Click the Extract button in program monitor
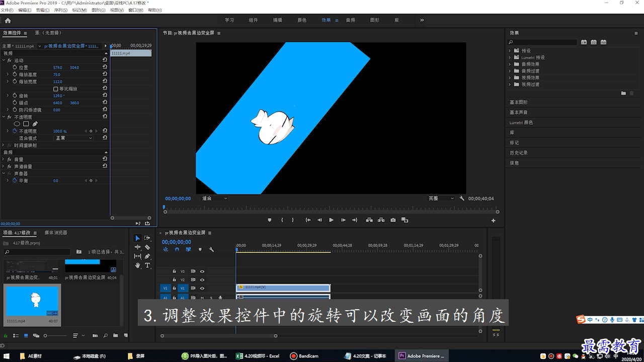The image size is (644, 362). [381, 220]
